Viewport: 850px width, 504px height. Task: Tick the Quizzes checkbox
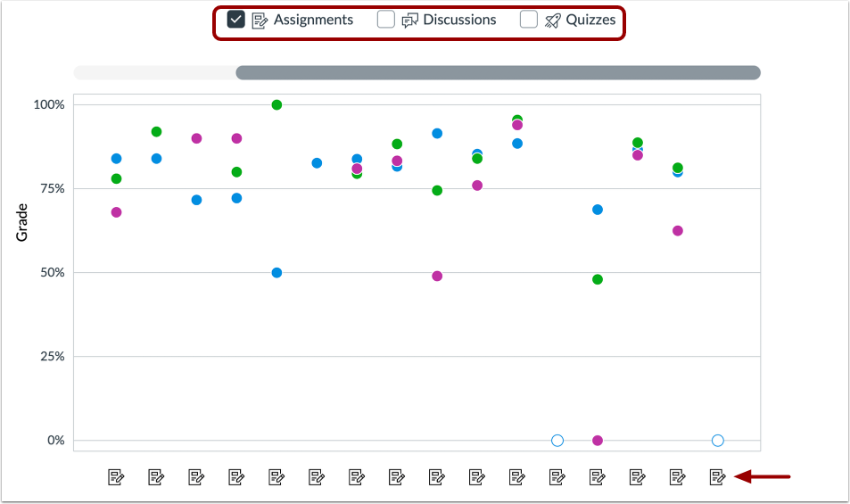[529, 20]
